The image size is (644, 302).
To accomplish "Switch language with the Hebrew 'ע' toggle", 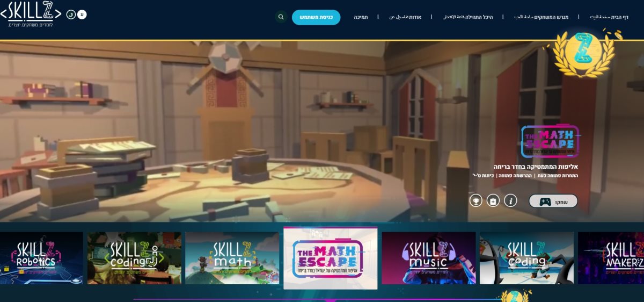I will tap(82, 15).
